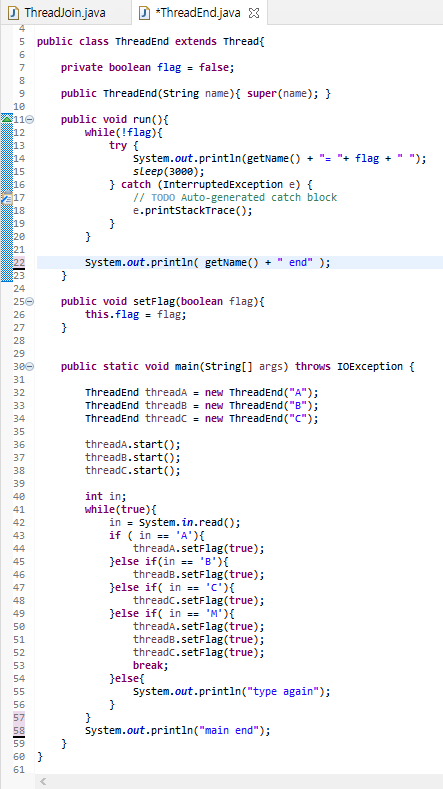This screenshot has width=443, height=789.
Task: Click the horizontal scrollbar left arrow
Action: click(43, 781)
